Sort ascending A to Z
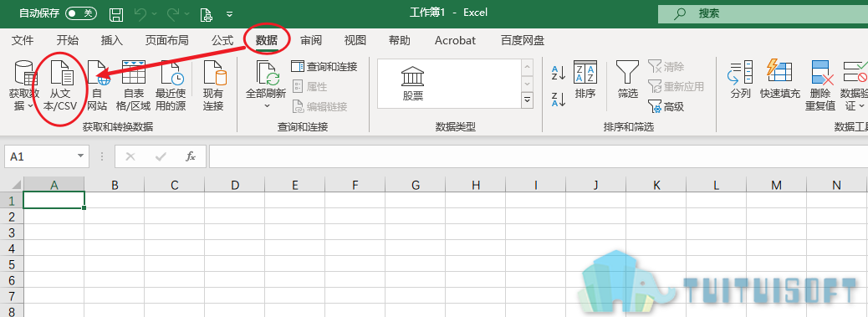 (x=558, y=72)
